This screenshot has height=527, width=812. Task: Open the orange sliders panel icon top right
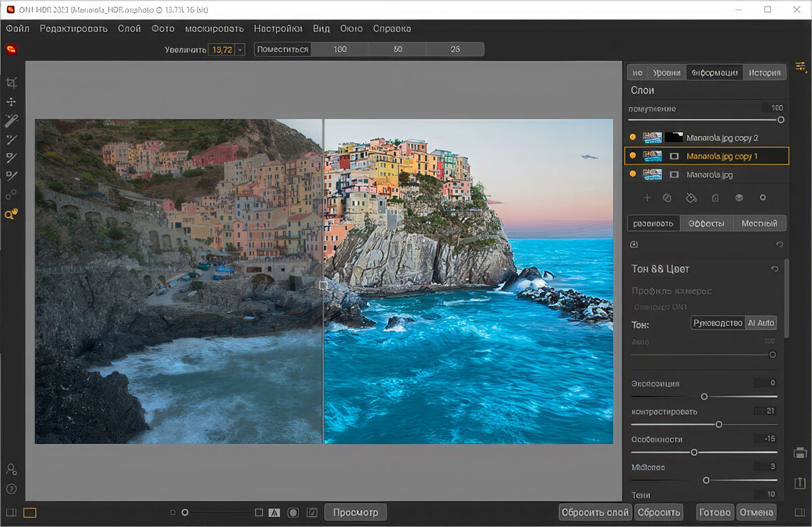[x=801, y=66]
